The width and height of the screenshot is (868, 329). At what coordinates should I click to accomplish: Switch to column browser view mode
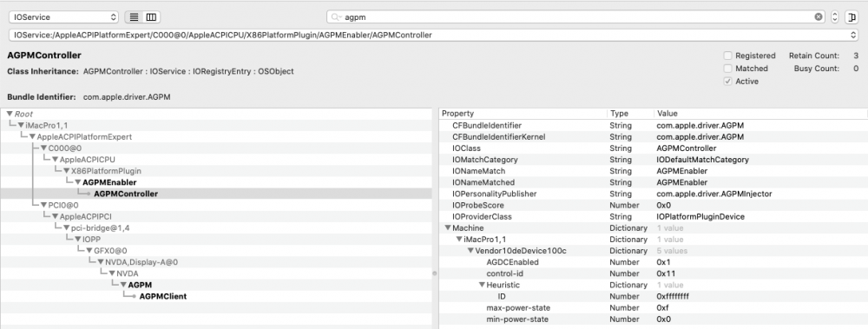(x=151, y=17)
